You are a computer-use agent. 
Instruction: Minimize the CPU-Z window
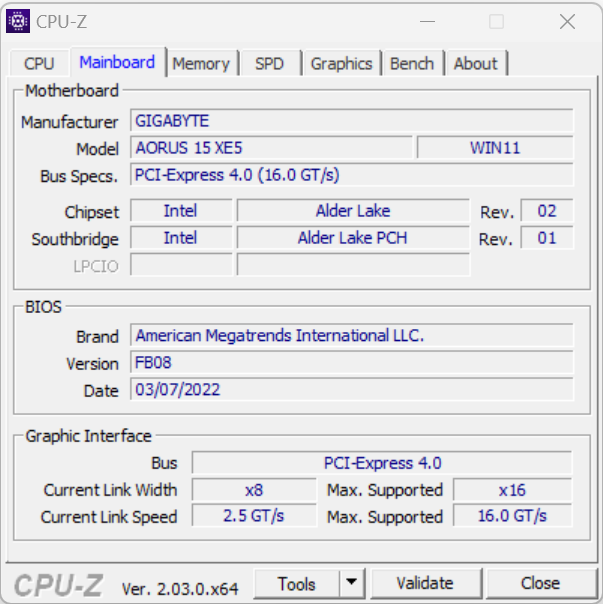coord(427,22)
